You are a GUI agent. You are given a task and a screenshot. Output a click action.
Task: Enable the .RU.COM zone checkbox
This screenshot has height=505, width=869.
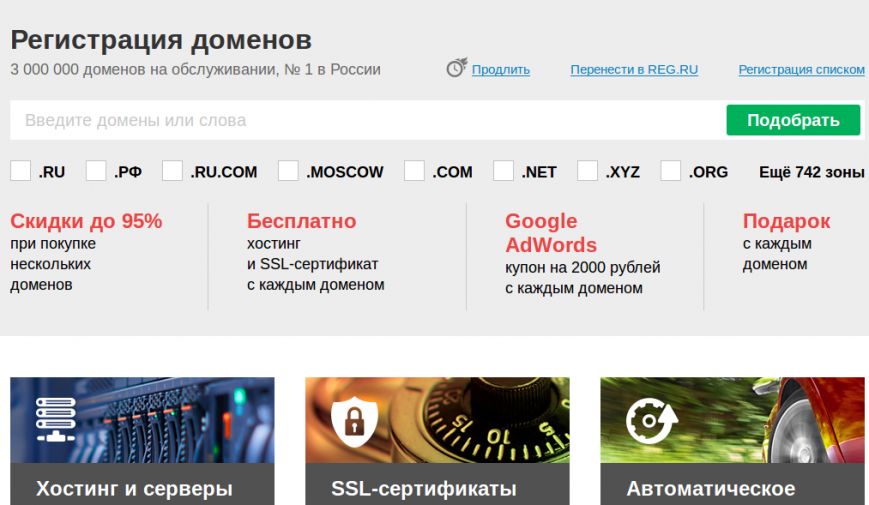point(172,171)
